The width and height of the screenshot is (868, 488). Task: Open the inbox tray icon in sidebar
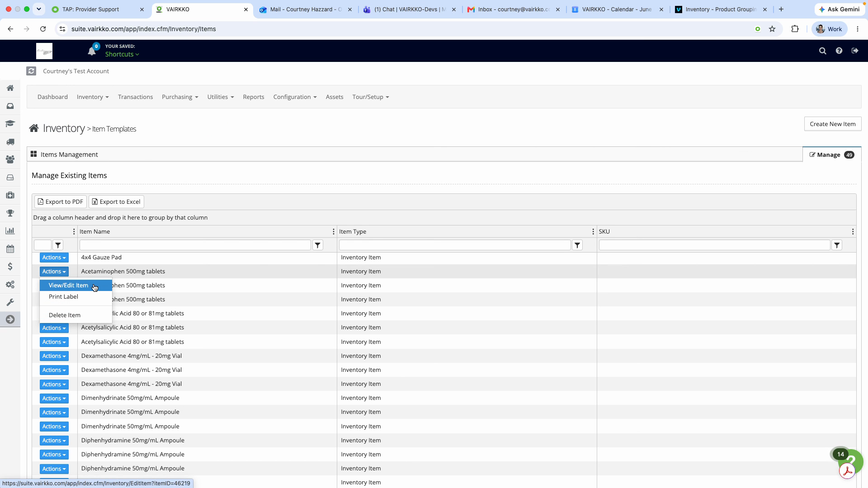pyautogui.click(x=10, y=106)
